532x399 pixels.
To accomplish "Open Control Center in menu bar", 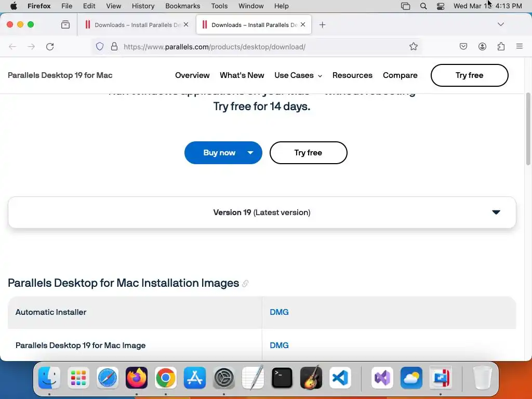I will coord(441,6).
